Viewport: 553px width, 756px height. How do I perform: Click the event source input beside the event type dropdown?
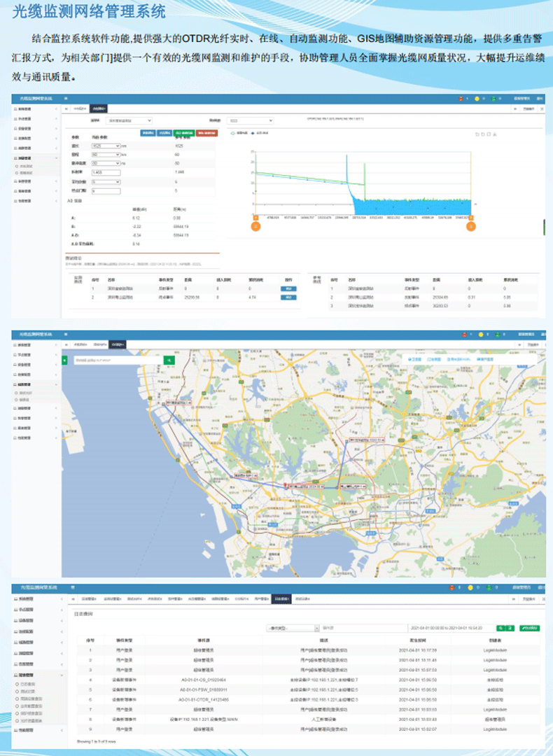[x=363, y=628]
